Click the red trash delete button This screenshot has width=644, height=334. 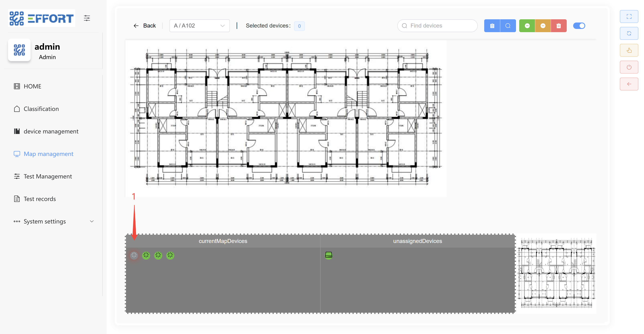tap(558, 26)
